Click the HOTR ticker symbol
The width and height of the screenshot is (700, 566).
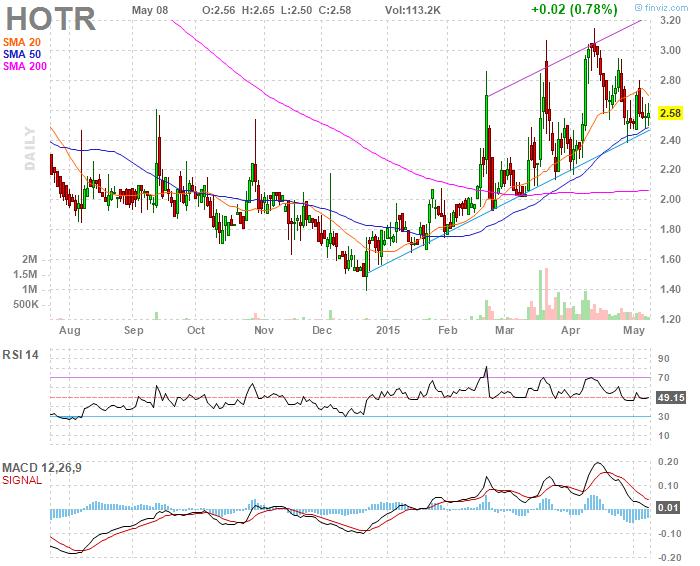tap(51, 19)
